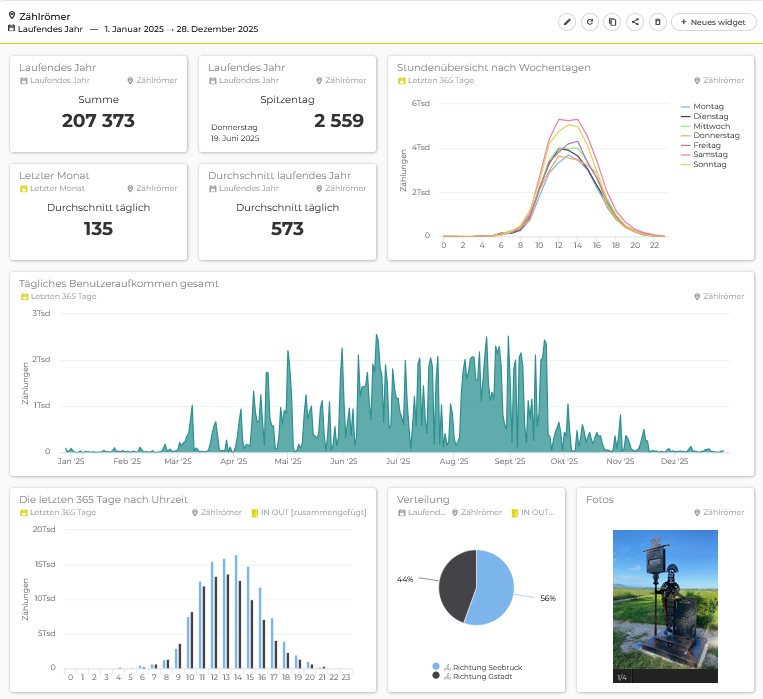This screenshot has height=699, width=763.
Task: Toggle Sonntag series in hourly chart legend
Action: [709, 164]
